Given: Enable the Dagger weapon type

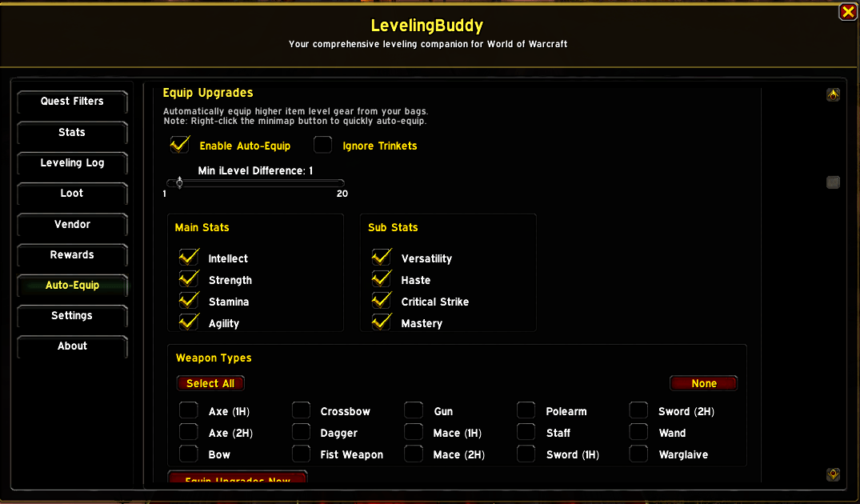Looking at the screenshot, I should coord(301,432).
